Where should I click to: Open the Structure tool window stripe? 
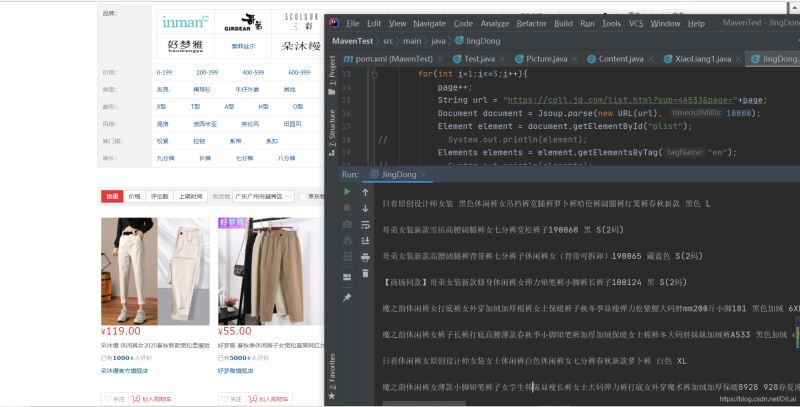[x=332, y=133]
